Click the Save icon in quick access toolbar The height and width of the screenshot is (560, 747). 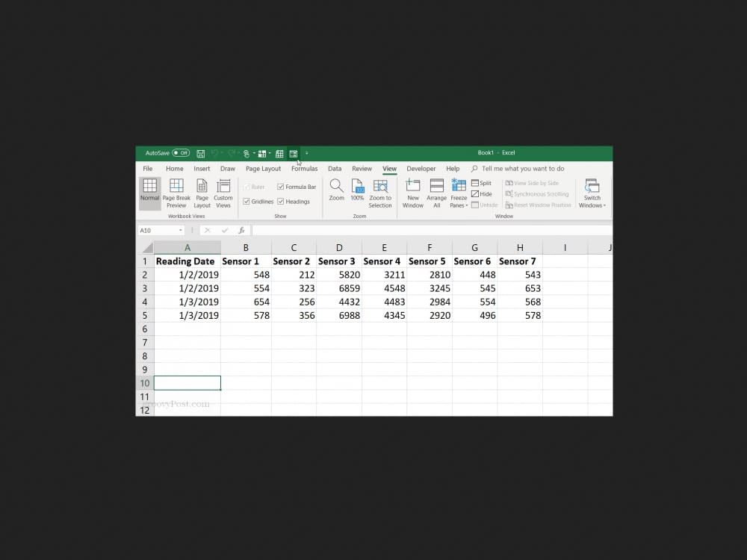click(200, 153)
